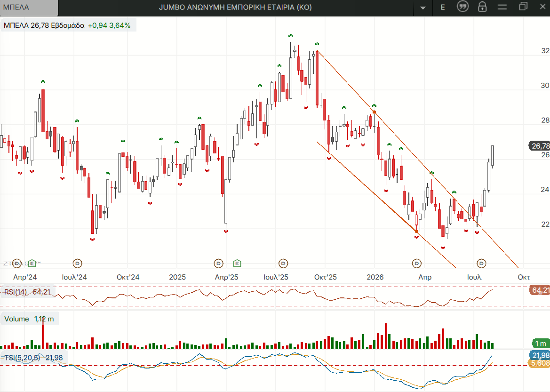Click the D dividend marker above Ιουλ 2026
The height and width of the screenshot is (392, 550).
coord(482,263)
